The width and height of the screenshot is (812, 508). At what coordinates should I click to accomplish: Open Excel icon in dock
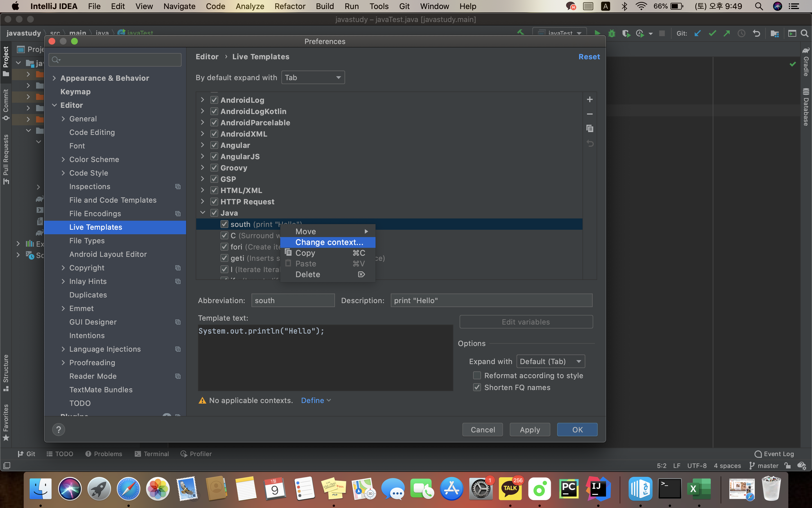click(x=699, y=489)
